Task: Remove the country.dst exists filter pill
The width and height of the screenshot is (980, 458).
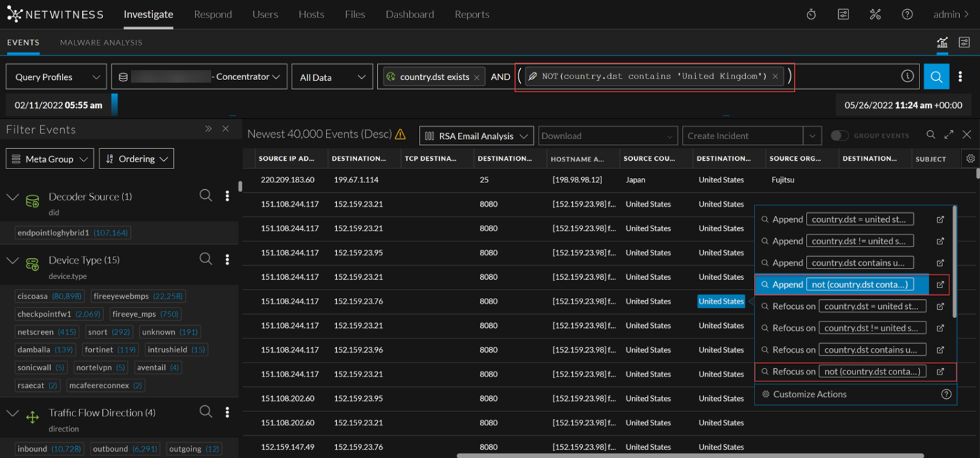Action: 477,77
